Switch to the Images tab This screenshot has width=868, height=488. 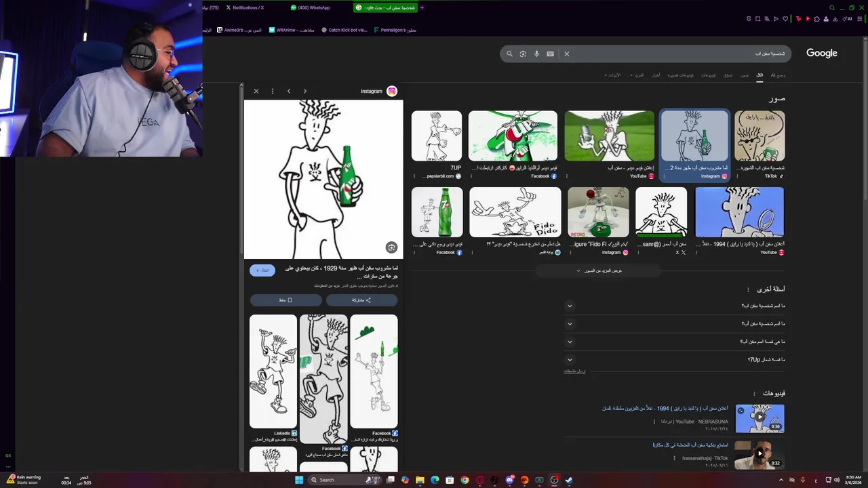point(744,75)
